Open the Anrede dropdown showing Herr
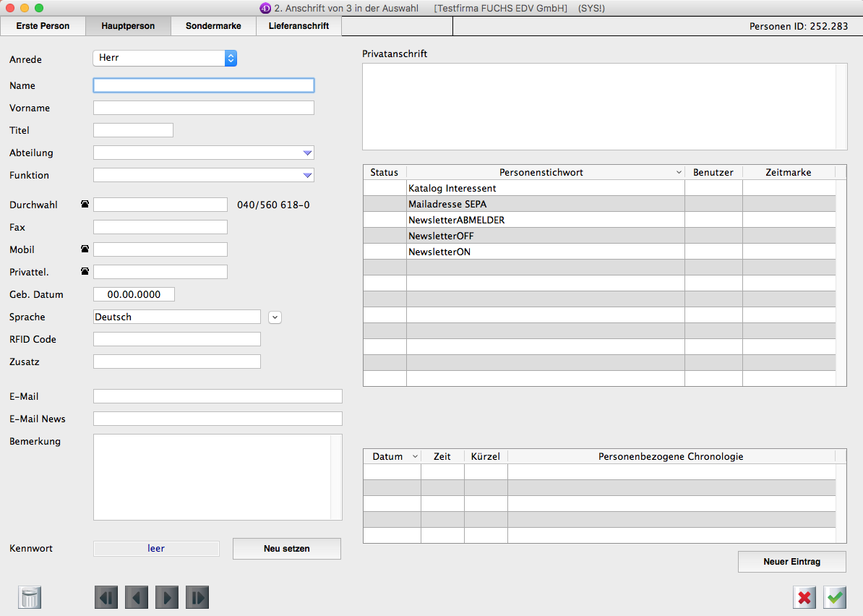 point(165,58)
